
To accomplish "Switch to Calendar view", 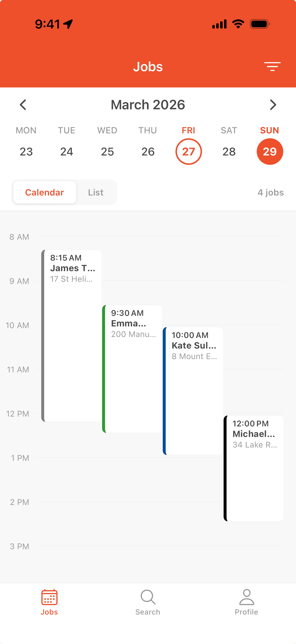I will tap(45, 192).
